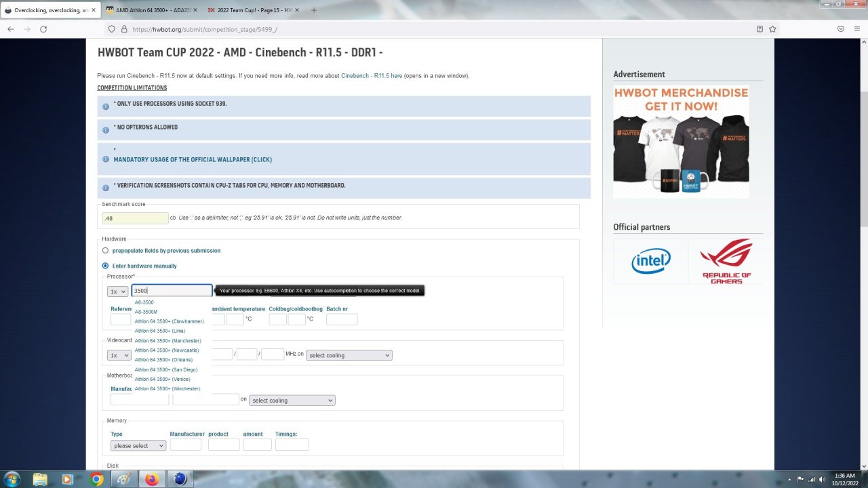Reload the page with the refresh icon
Viewport: 868px width, 488px height.
point(43,29)
